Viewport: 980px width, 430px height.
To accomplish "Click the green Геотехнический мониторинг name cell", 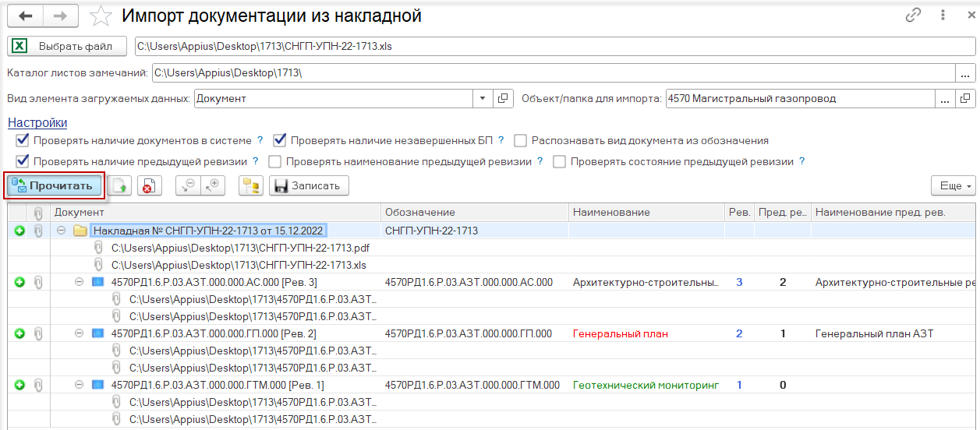I will 646,385.
